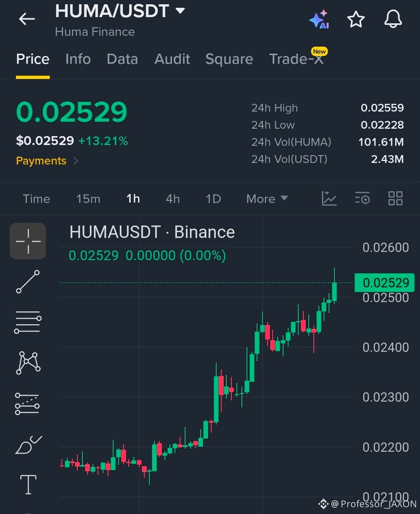Select the 1D timeframe

213,199
